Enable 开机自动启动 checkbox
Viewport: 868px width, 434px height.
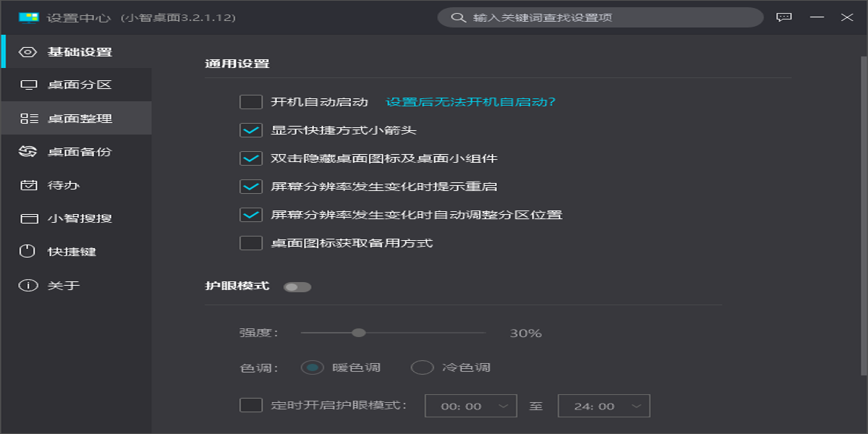251,102
